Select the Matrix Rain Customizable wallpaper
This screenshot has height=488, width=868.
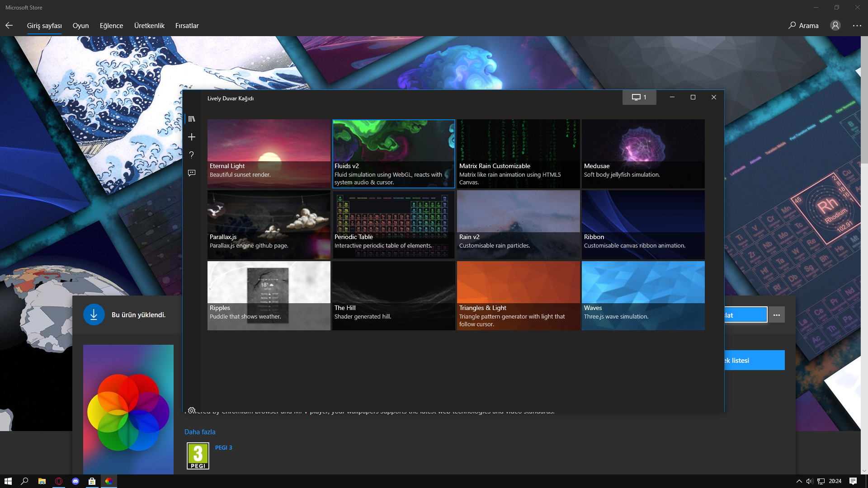[x=519, y=154]
